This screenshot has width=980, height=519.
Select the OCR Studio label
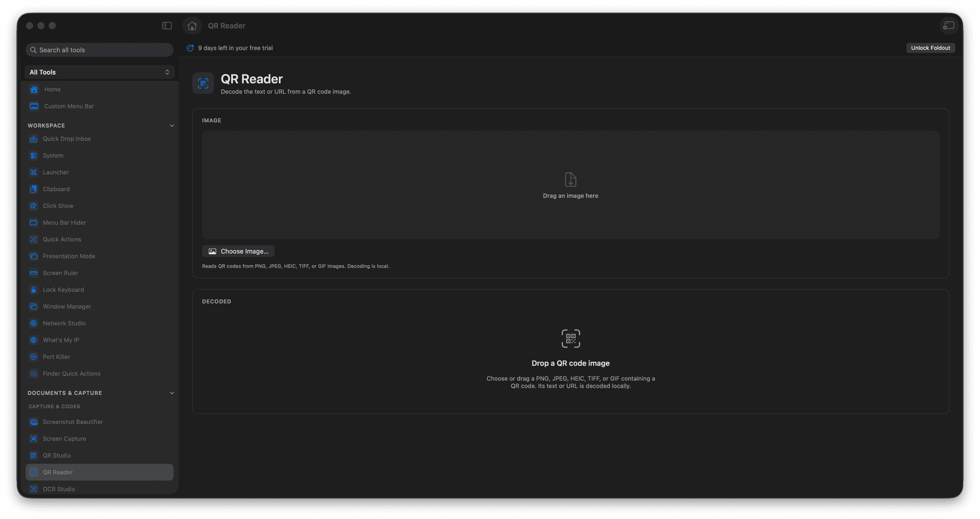(x=59, y=489)
